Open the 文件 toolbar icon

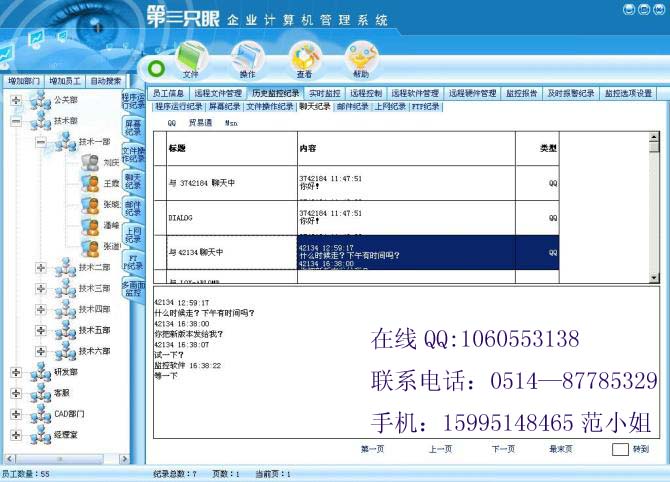pyautogui.click(x=190, y=58)
